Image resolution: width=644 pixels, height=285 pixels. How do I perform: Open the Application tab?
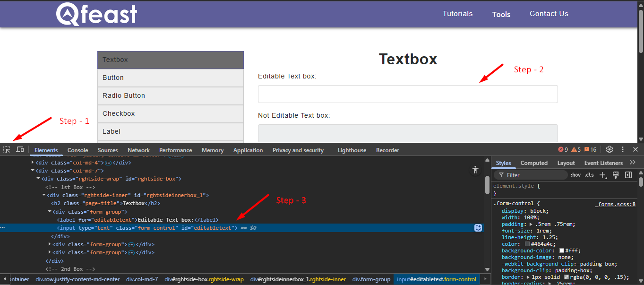click(x=248, y=150)
